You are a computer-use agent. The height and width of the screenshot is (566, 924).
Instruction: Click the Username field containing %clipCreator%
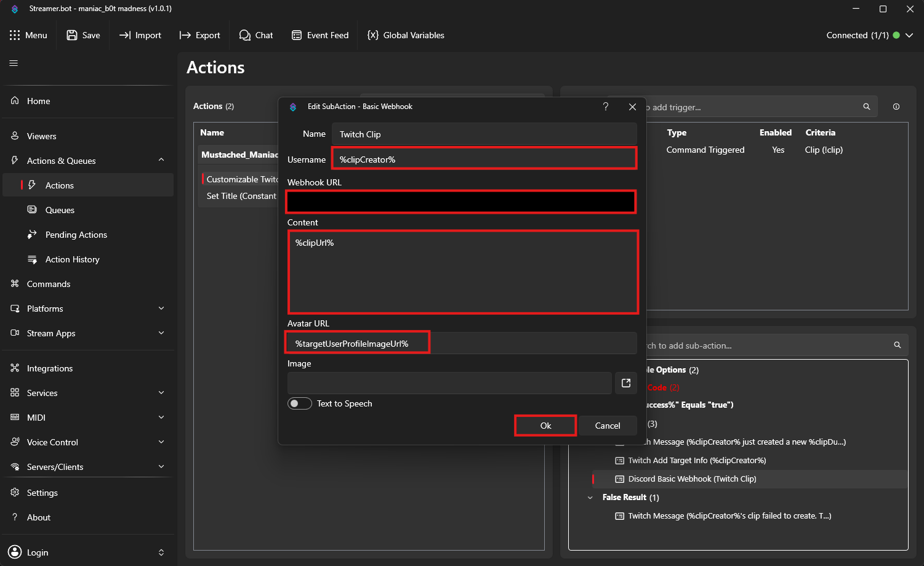coord(484,158)
